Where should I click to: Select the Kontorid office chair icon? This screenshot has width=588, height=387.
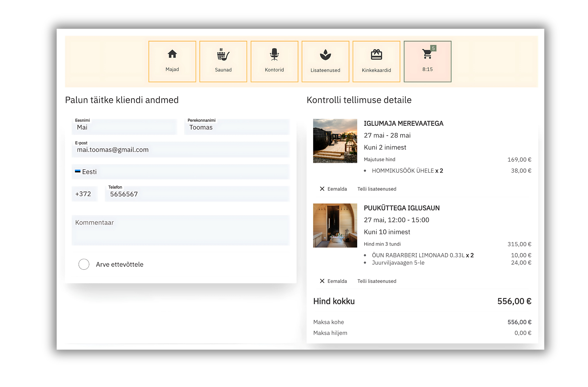point(274,55)
